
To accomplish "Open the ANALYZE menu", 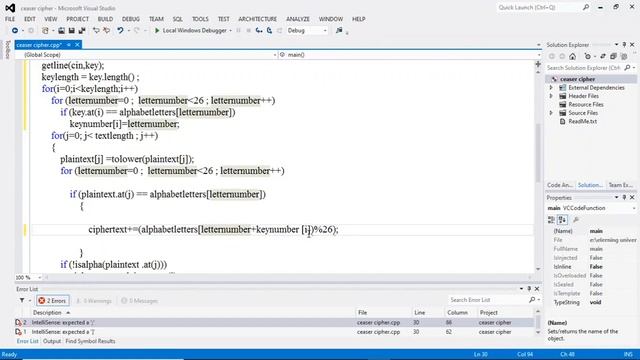I will click(298, 19).
